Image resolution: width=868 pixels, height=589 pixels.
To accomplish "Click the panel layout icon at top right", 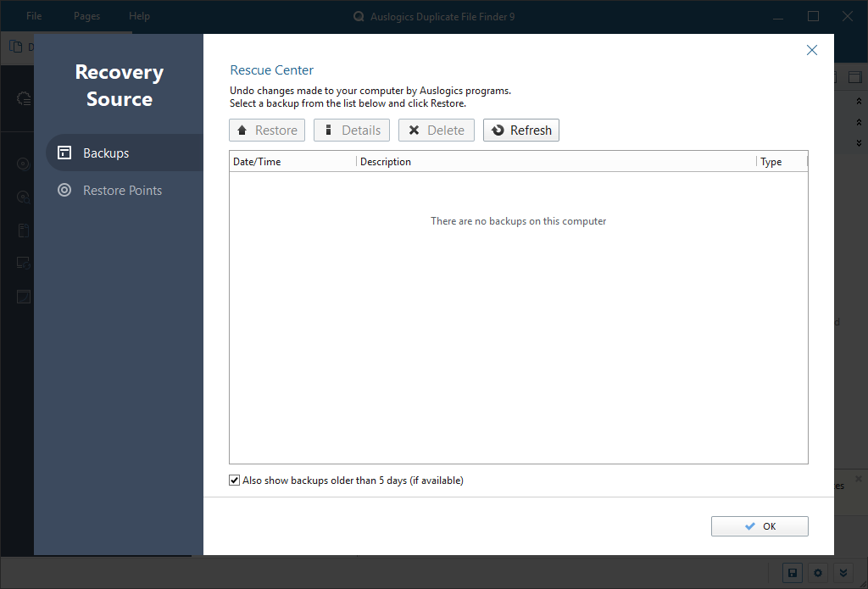I will [854, 77].
